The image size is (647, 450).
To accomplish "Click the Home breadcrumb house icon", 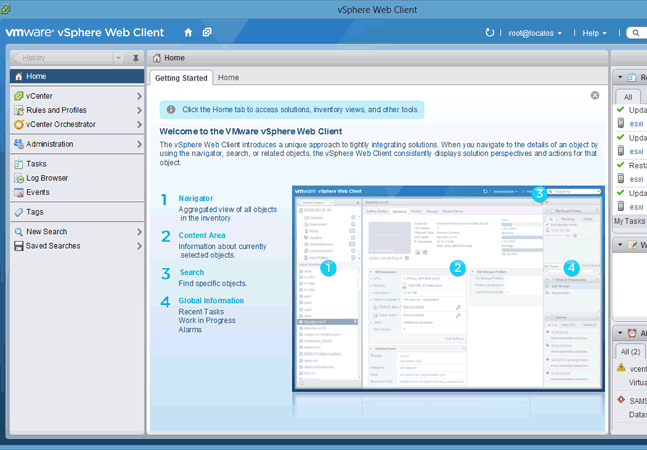I will click(x=156, y=58).
